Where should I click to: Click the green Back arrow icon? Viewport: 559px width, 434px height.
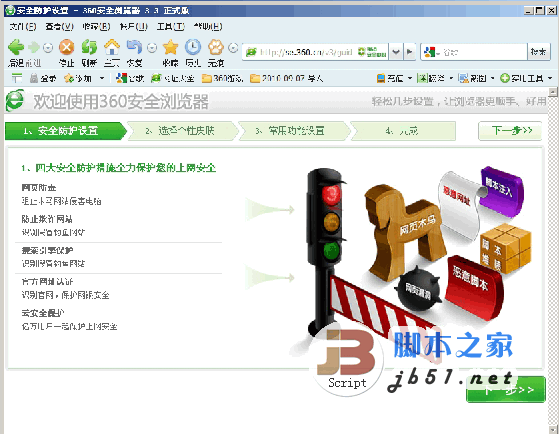16,47
